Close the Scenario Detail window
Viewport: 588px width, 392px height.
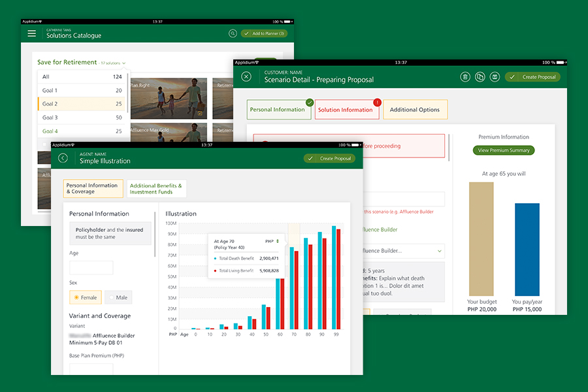click(246, 77)
